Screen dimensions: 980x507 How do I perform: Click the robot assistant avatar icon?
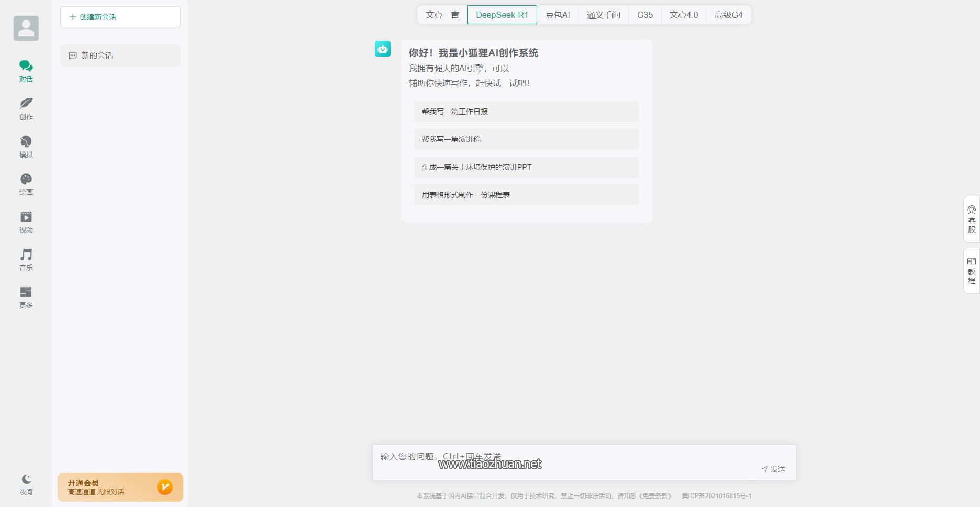[x=383, y=49]
